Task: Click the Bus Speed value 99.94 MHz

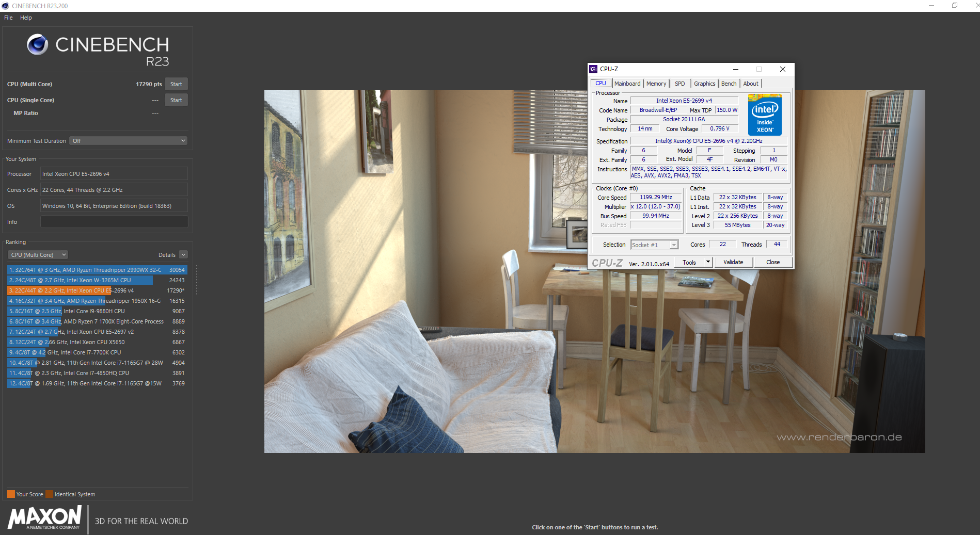Action: [x=656, y=216]
